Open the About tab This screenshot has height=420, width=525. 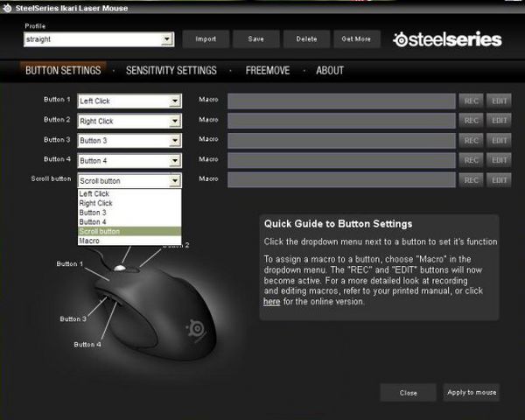click(x=330, y=70)
